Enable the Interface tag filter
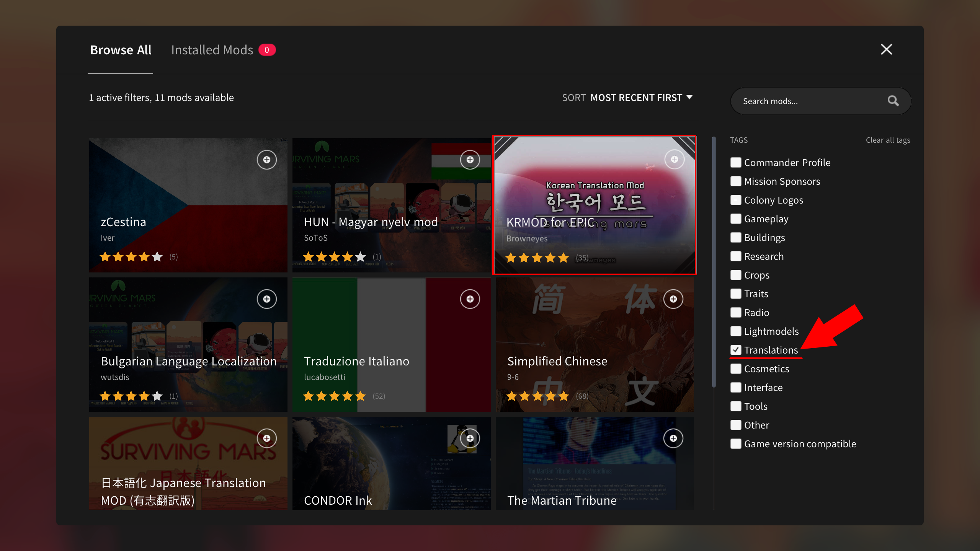980x551 pixels. 735,388
